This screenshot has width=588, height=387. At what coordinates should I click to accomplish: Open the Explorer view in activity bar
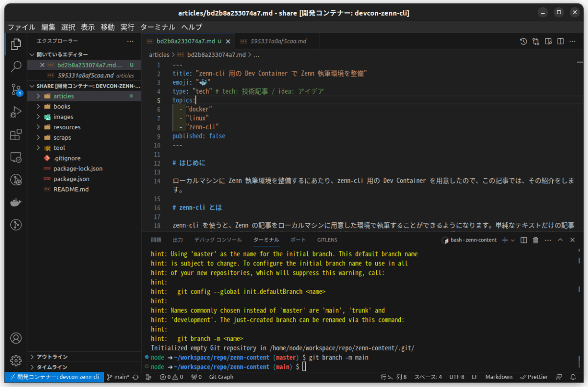[x=16, y=44]
